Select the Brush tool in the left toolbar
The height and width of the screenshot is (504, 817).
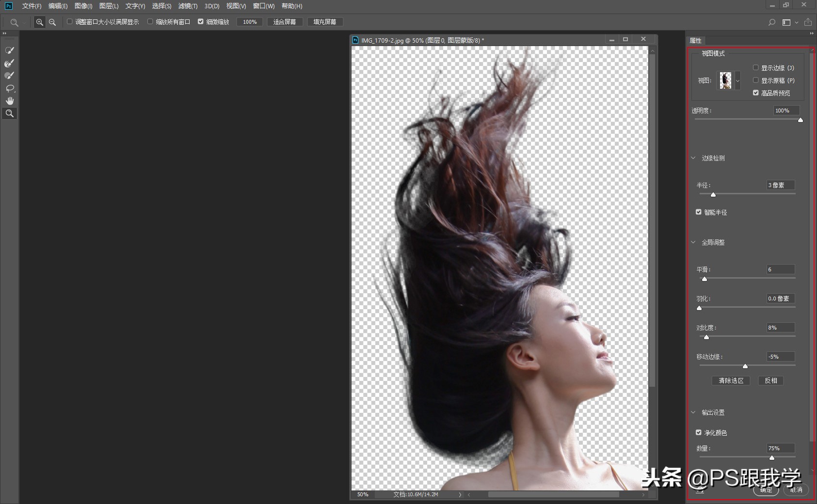(x=10, y=75)
